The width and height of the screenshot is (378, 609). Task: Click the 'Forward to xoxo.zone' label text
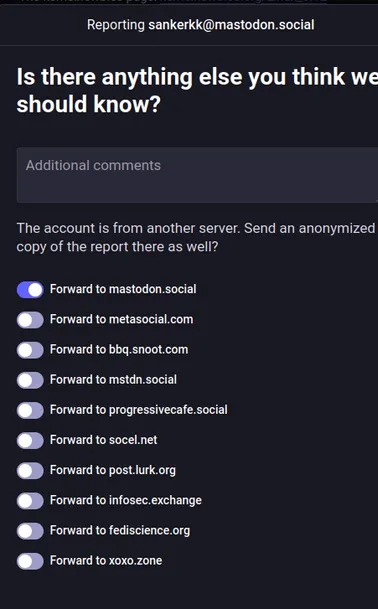106,560
